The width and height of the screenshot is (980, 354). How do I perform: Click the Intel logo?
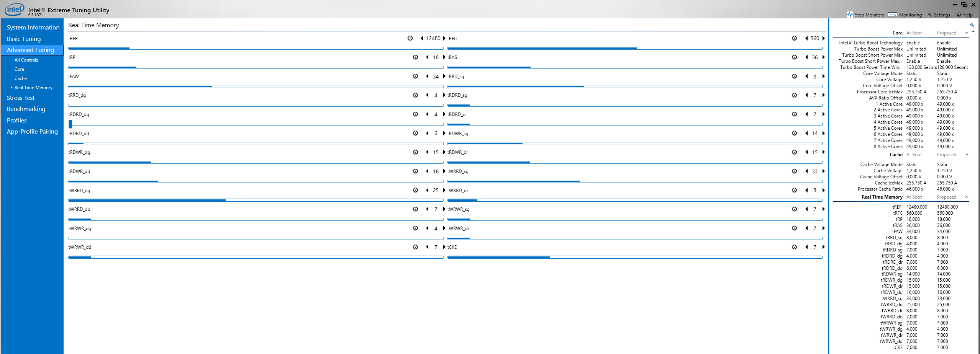(x=15, y=9)
